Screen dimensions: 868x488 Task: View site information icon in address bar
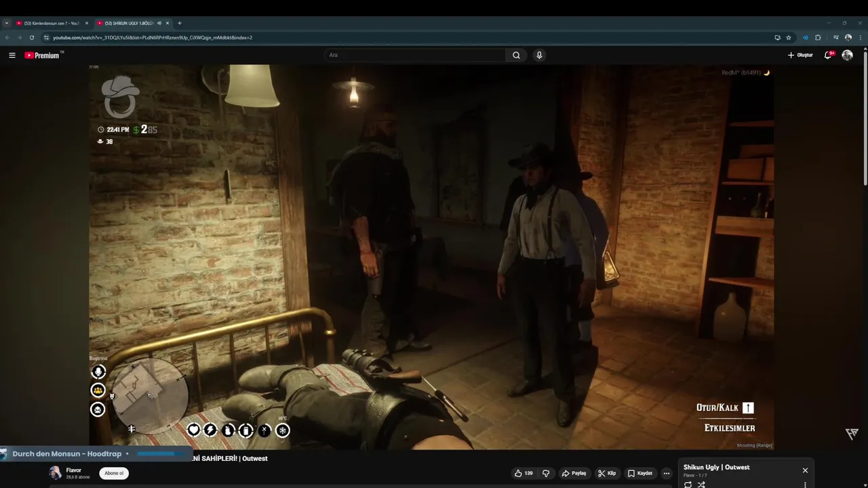pyautogui.click(x=46, y=37)
